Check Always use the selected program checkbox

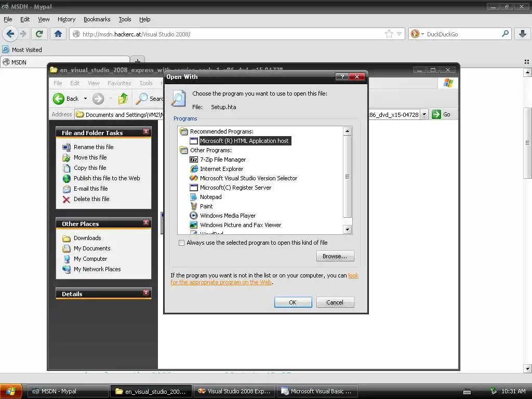coord(181,243)
